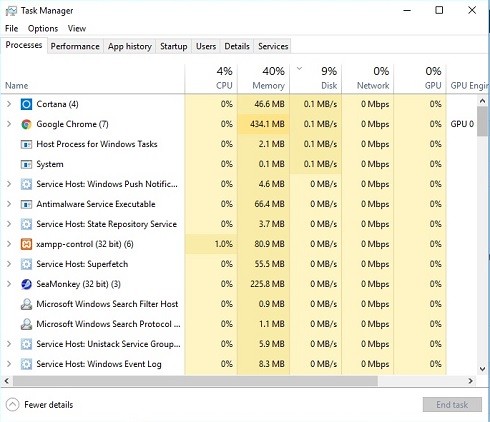Switch to the Performance tab

pos(75,46)
